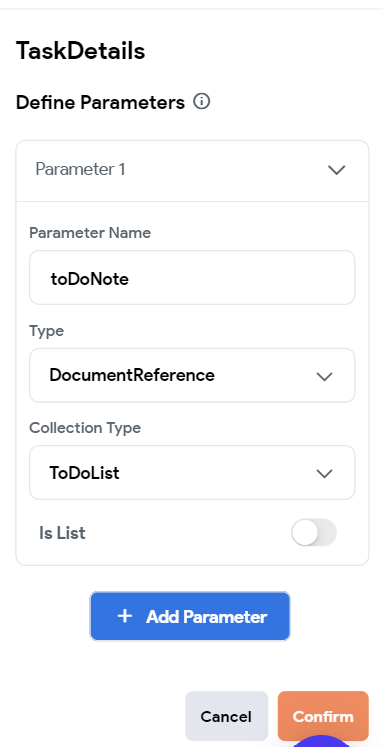Open the ToDoList collection type dropdown
This screenshot has width=383, height=747.
point(192,473)
